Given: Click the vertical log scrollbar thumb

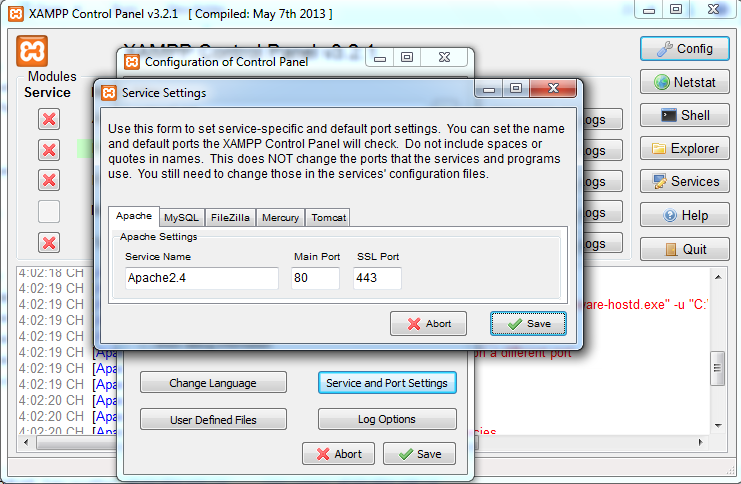Looking at the screenshot, I should pyautogui.click(x=718, y=368).
